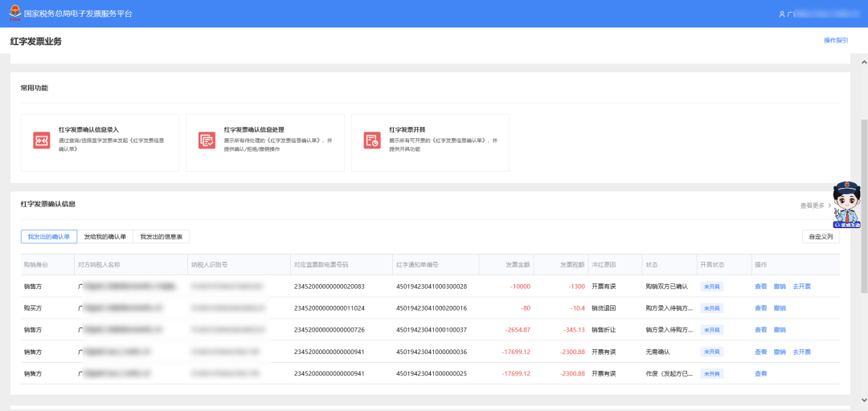Click 查看更多 link
The image size is (868, 411).
coord(812,205)
